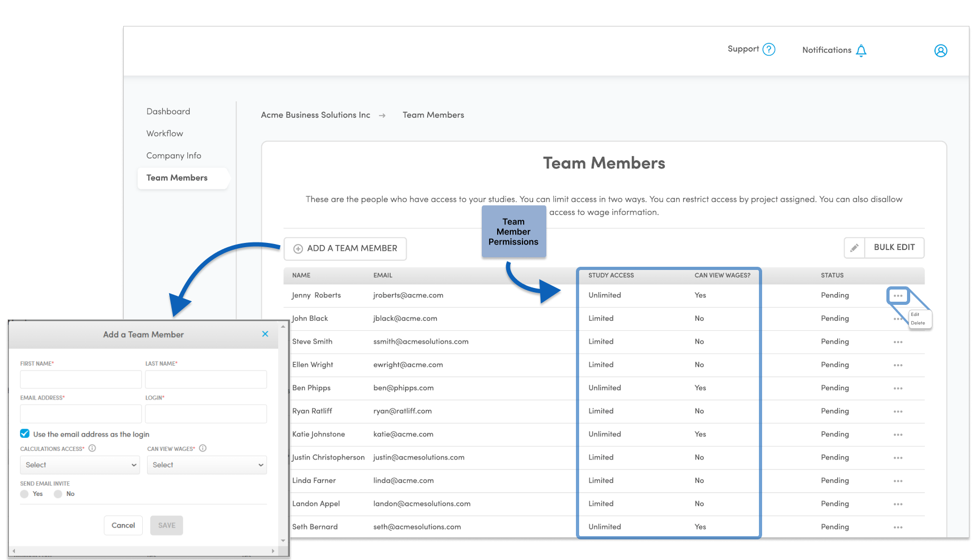The height and width of the screenshot is (560, 980).
Task: Open the Notifications bell
Action: point(862,50)
